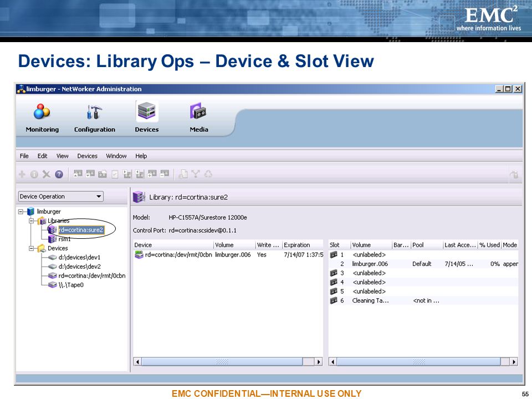Open the Edit menu

pos(43,156)
